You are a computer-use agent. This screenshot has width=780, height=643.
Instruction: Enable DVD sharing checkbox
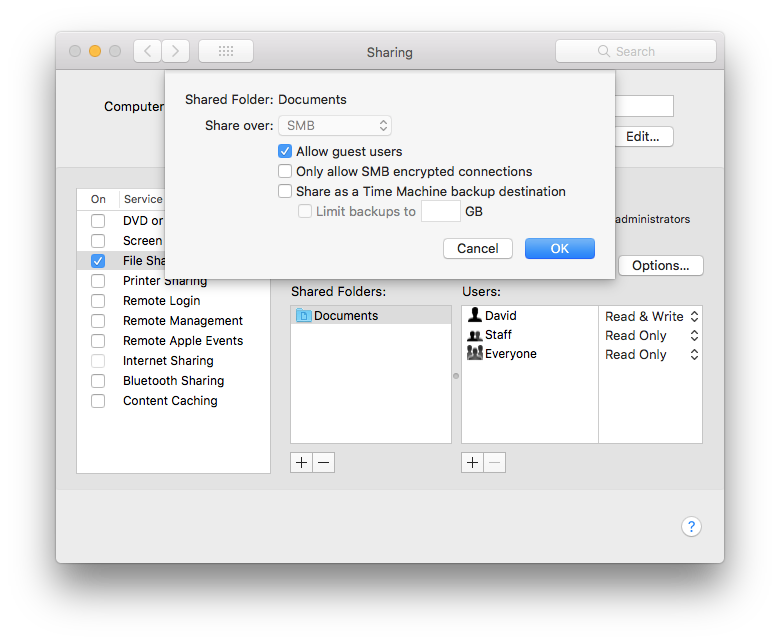[98, 221]
